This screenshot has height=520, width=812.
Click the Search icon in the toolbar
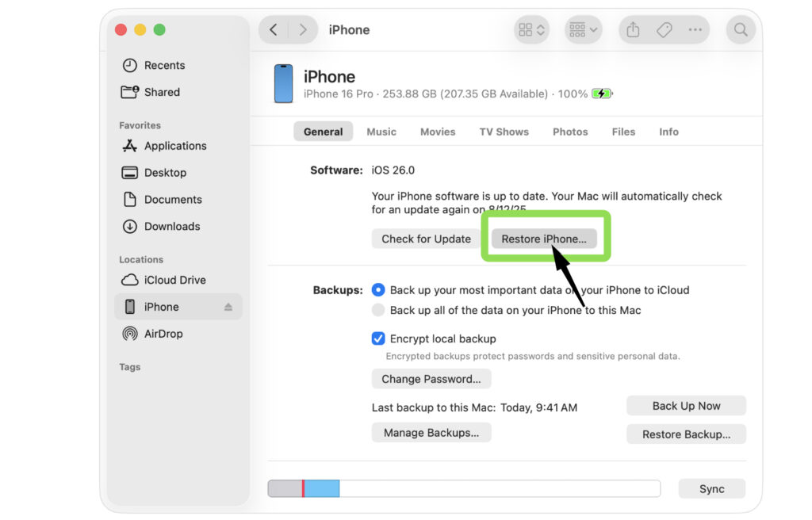tap(740, 29)
